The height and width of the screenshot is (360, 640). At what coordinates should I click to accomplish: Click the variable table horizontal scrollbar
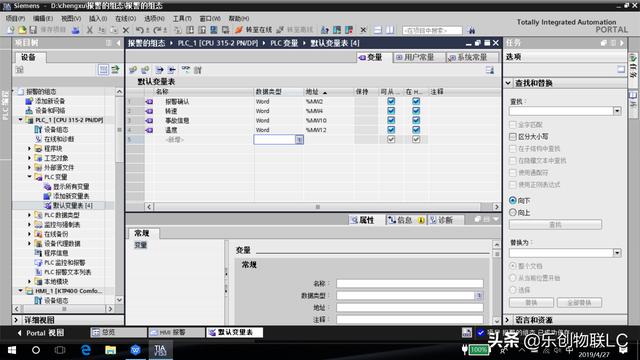coord(322,207)
